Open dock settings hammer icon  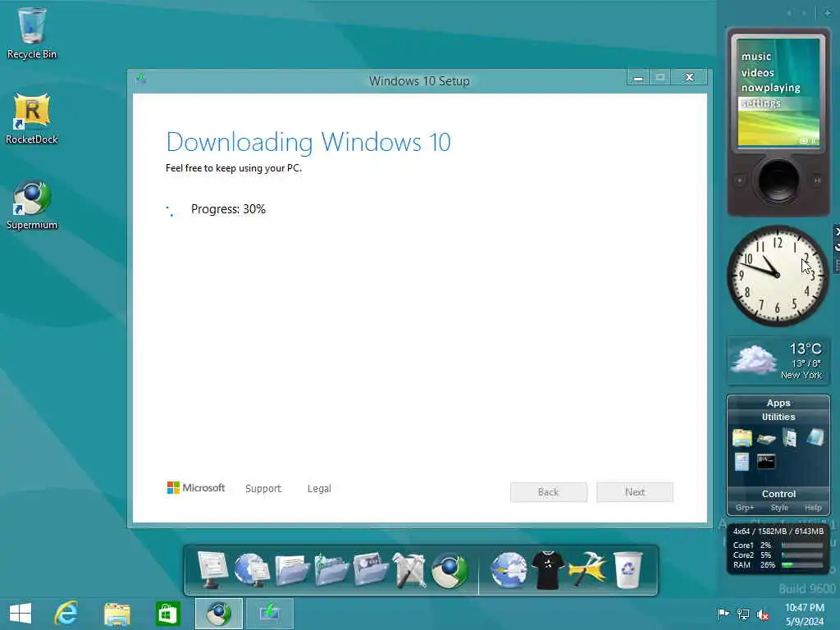(587, 569)
